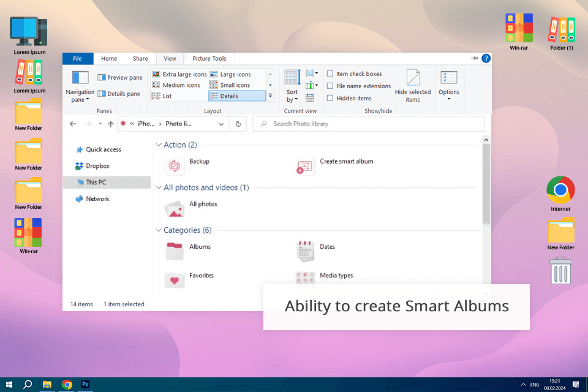Go up one folder level

(x=111, y=124)
